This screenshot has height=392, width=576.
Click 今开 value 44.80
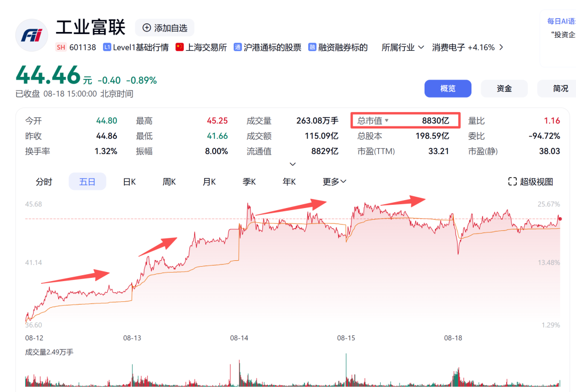click(107, 121)
